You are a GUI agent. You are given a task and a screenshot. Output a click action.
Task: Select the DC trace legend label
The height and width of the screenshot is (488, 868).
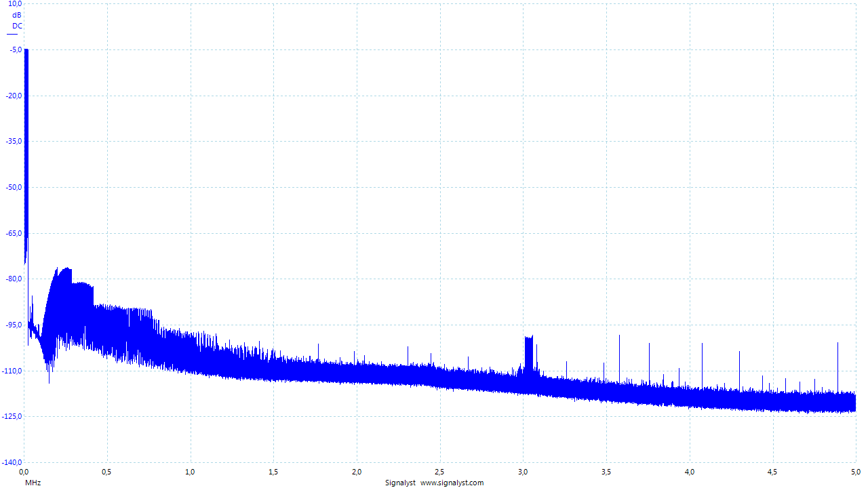17,26
